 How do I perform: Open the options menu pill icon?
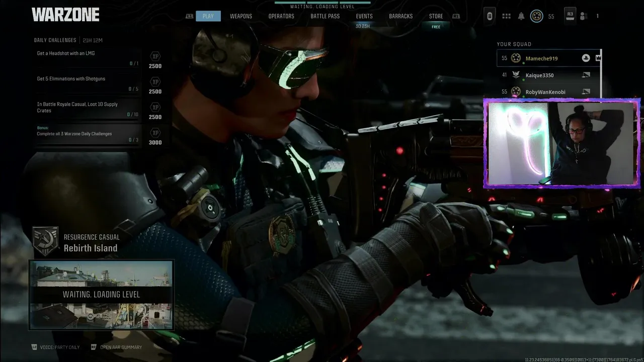click(x=490, y=16)
